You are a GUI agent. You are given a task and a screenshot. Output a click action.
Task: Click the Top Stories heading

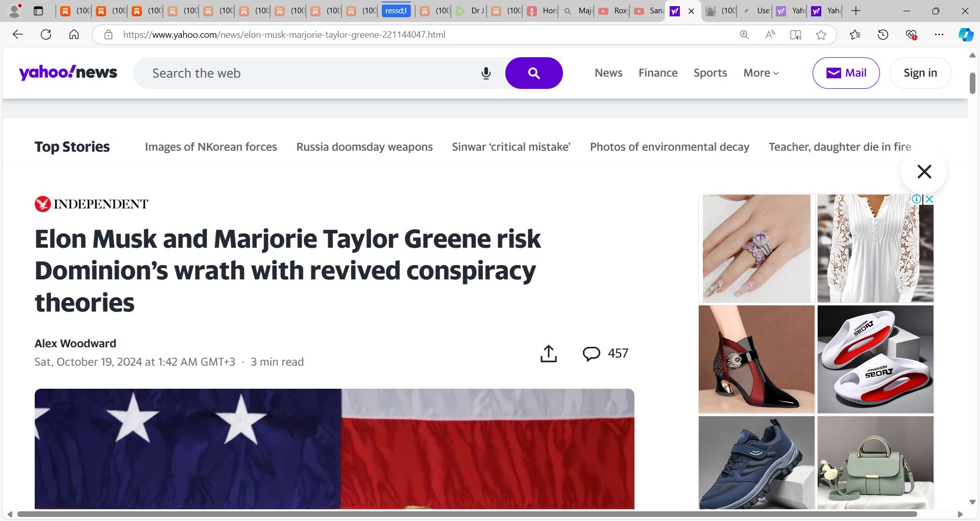[x=72, y=147]
